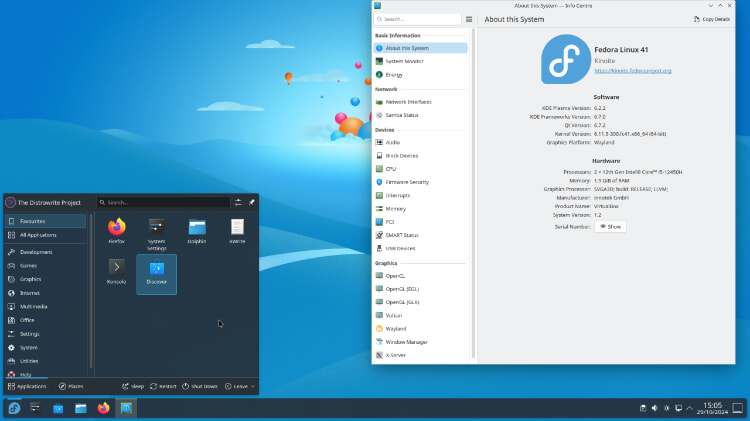Launch Discover software center in launcher
This screenshot has width=750, height=421.
coord(156,274)
